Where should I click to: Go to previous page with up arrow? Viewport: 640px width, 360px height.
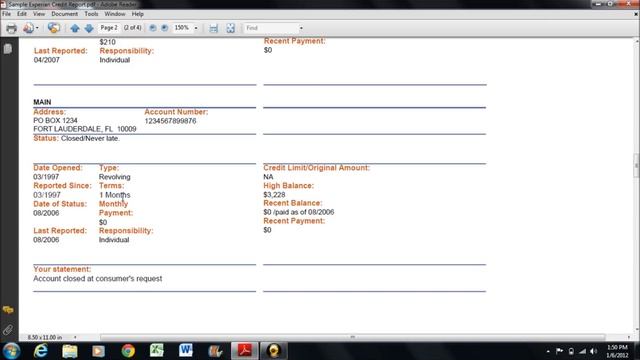pyautogui.click(x=75, y=28)
